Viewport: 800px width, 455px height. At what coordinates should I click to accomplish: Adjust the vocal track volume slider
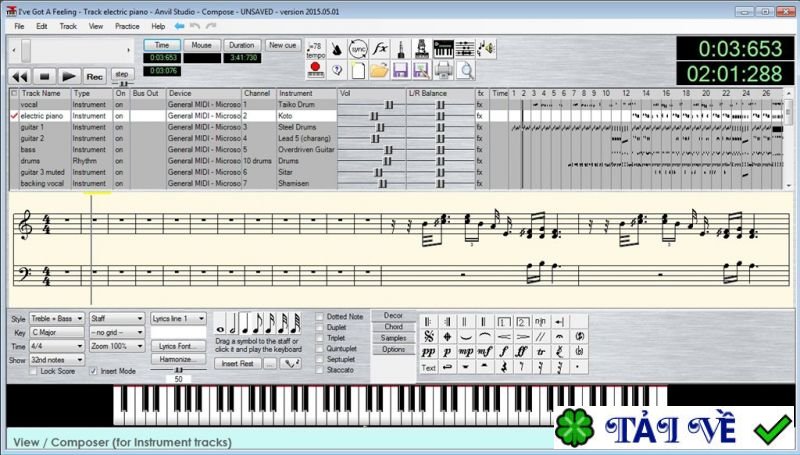click(x=375, y=104)
